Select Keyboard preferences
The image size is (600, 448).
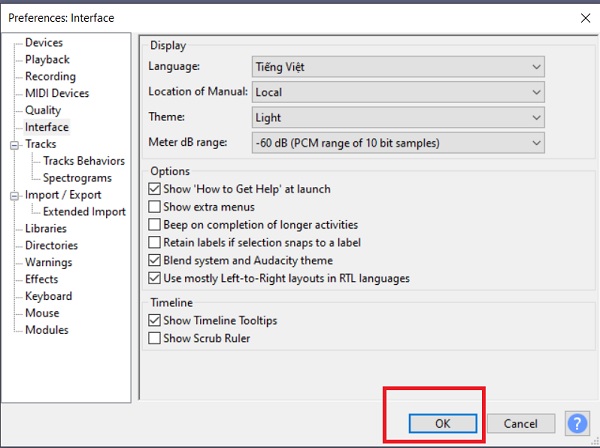point(49,296)
